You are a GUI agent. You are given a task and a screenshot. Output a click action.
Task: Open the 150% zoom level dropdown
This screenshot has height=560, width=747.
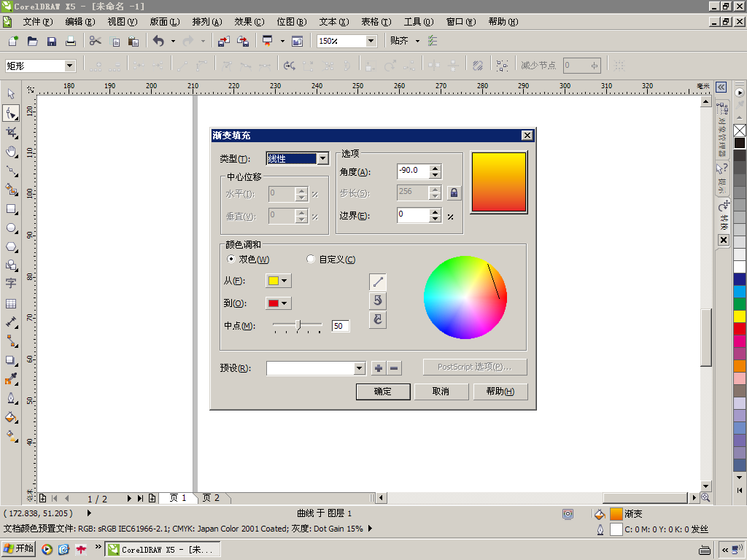click(x=371, y=41)
